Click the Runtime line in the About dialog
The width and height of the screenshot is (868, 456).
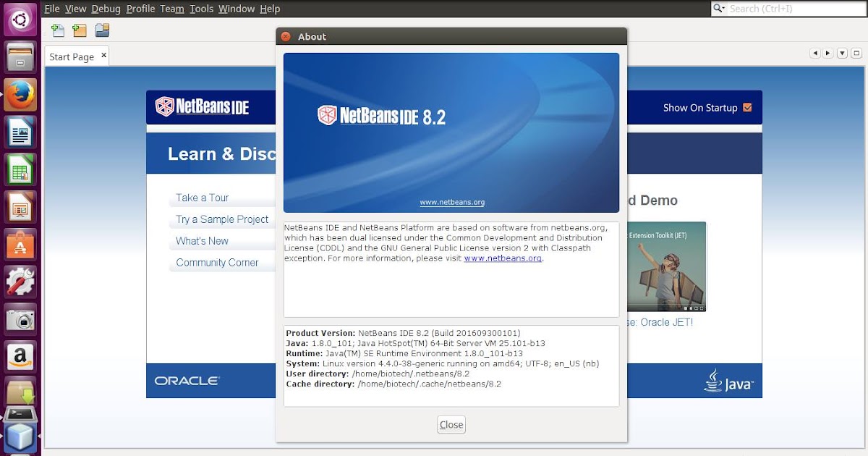[x=404, y=353]
